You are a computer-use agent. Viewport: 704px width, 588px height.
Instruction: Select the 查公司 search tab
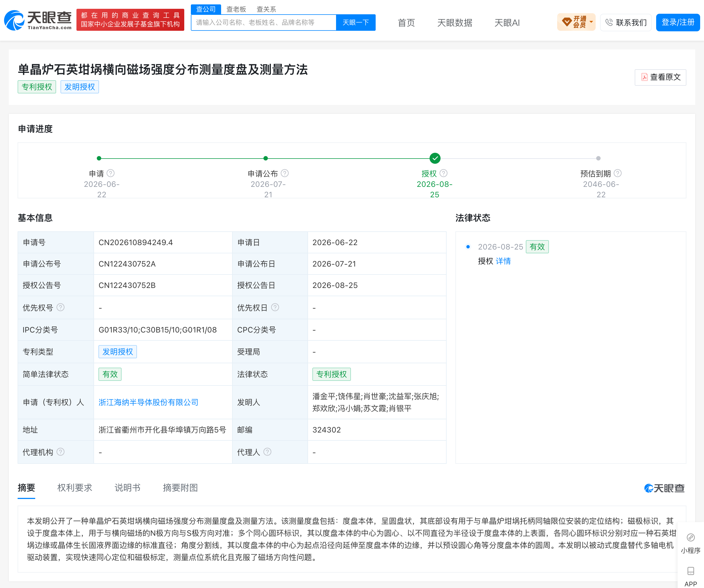[206, 9]
